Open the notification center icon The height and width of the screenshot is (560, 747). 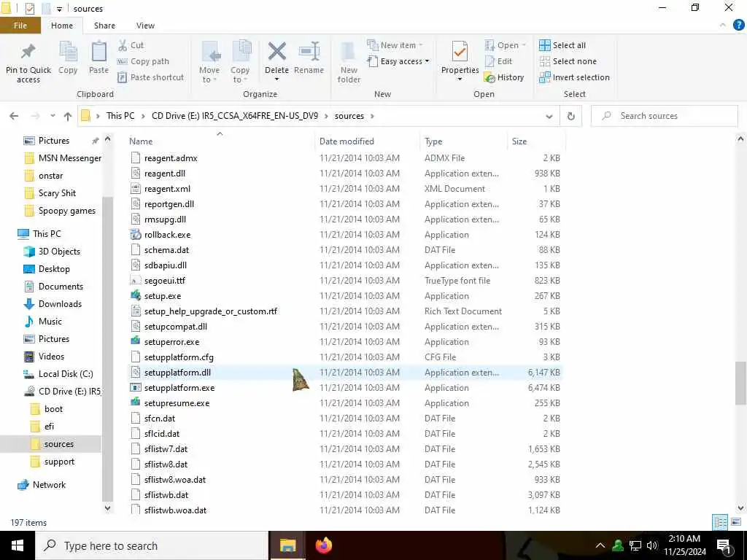click(724, 545)
